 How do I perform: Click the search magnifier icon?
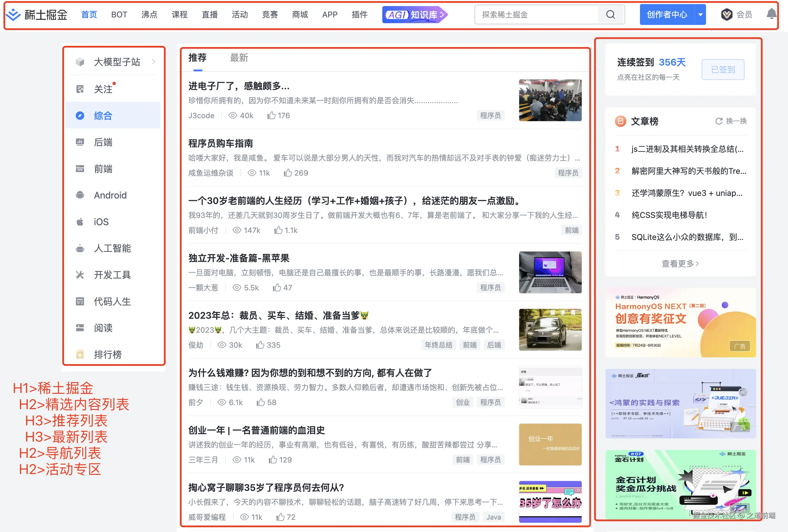pos(610,14)
